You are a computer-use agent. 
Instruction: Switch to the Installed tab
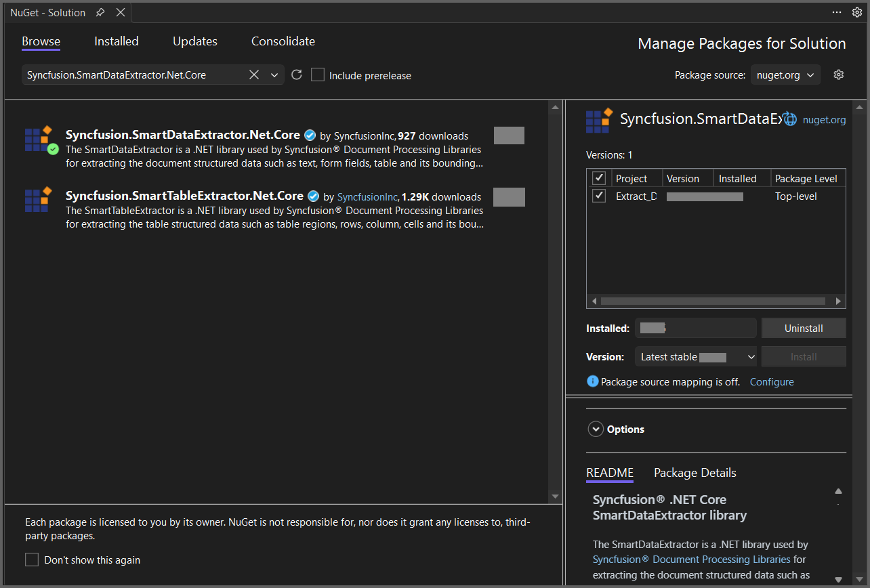coord(117,41)
